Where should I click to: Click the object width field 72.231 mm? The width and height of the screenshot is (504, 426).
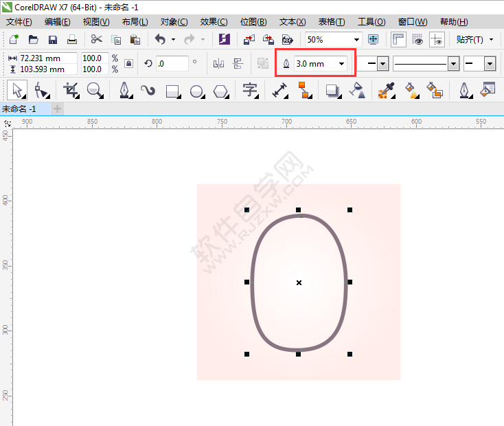pyautogui.click(x=48, y=58)
